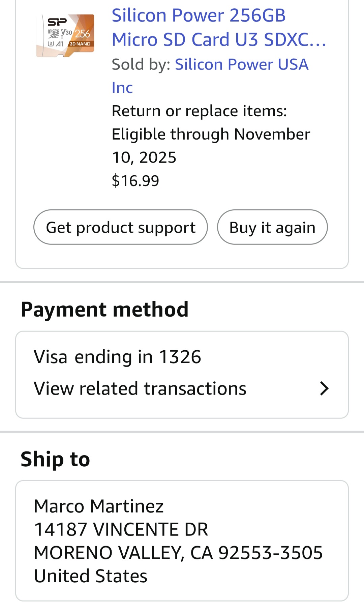Visit the Silicon Power USA Inc seller page
The image size is (364, 613).
coord(241,64)
